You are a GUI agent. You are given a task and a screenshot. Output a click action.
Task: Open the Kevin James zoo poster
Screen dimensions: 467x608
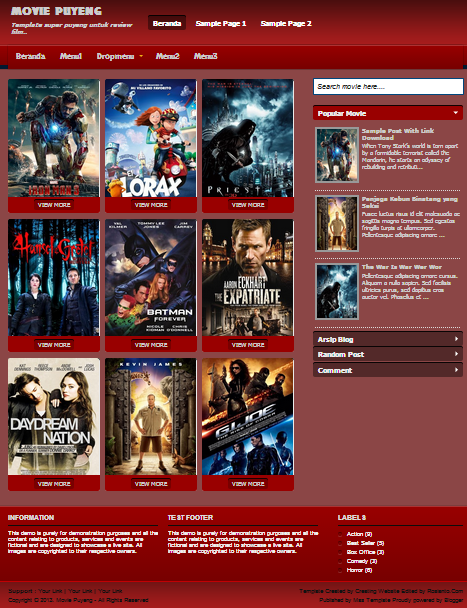pyautogui.click(x=151, y=417)
